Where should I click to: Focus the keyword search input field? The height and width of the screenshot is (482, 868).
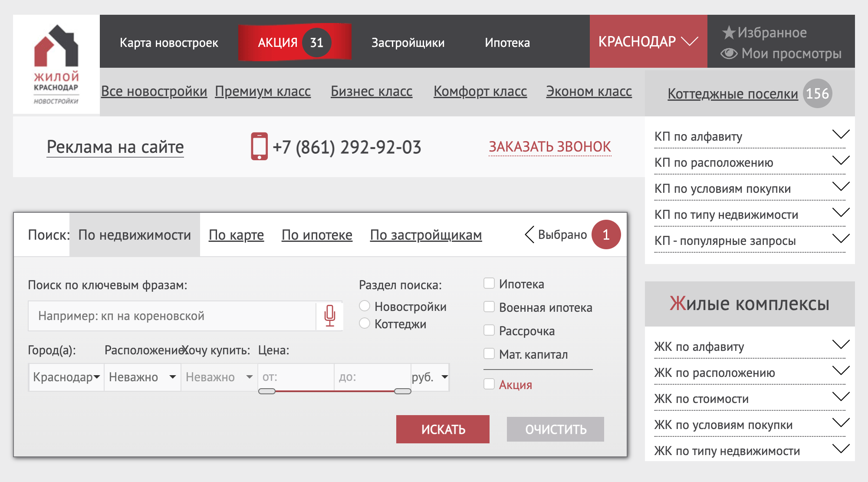click(172, 316)
